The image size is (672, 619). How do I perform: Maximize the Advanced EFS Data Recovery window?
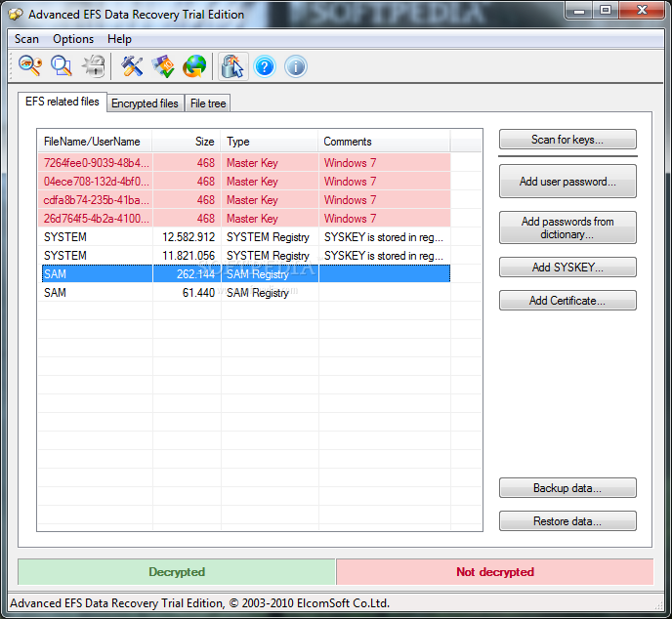coord(606,11)
